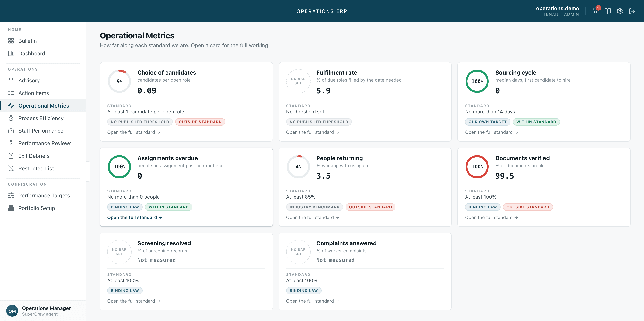Click the Performance Targets sliders icon
Screen dimensions: 644x321
(11, 195)
